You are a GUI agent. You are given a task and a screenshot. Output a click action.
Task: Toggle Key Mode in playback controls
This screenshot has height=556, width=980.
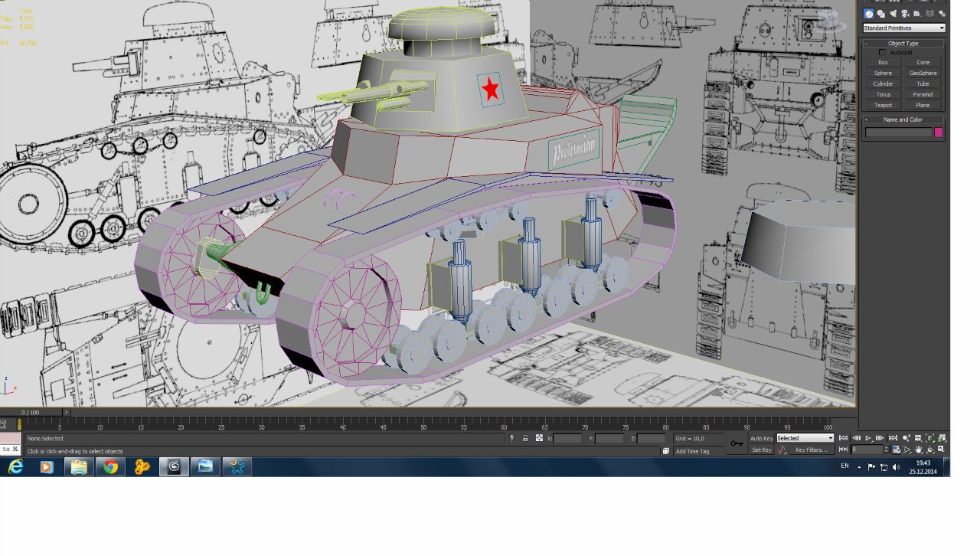point(844,450)
